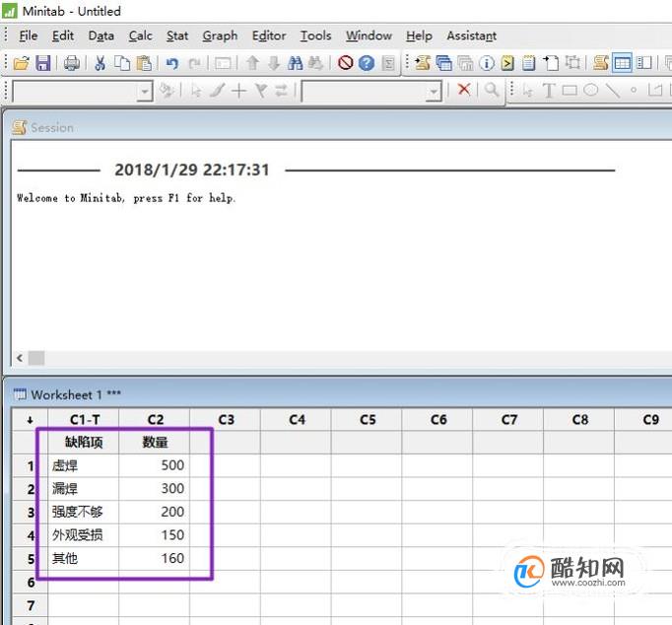Select the ellipse drawing tool
This screenshot has height=625, width=672.
click(591, 90)
